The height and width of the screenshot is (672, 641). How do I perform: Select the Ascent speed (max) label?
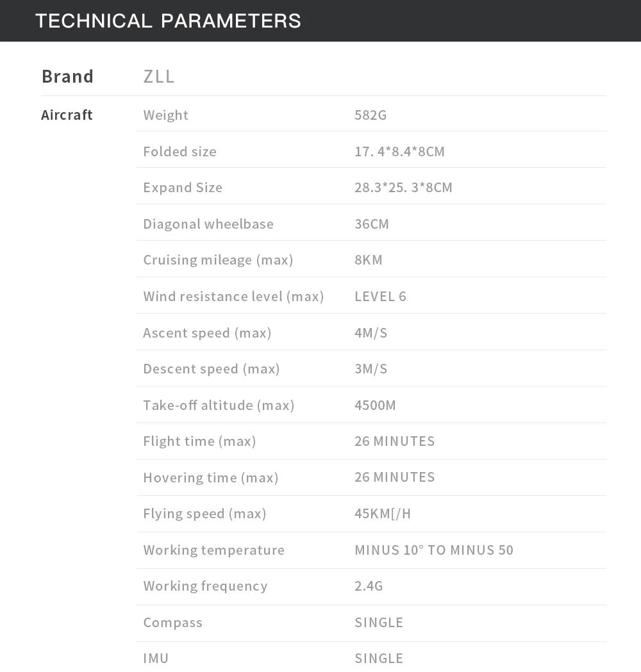(207, 333)
